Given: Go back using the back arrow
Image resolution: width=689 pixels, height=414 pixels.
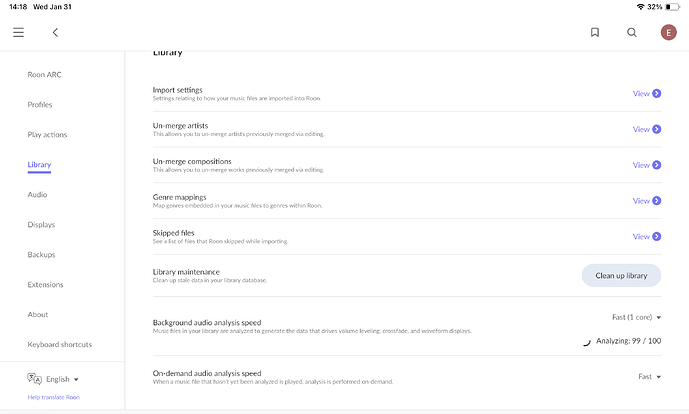Looking at the screenshot, I should tap(55, 32).
